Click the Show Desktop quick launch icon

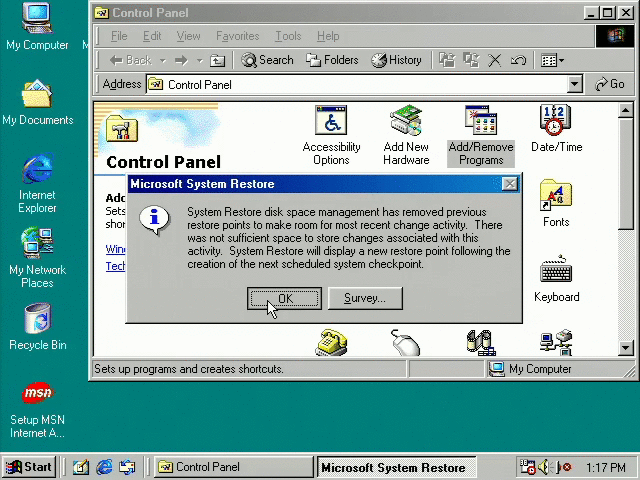point(80,467)
